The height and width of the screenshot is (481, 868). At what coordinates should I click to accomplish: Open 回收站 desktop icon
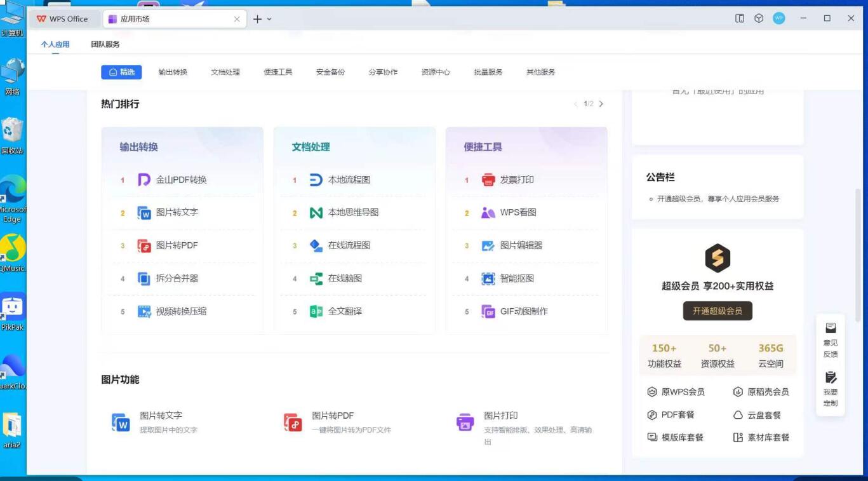(12, 135)
